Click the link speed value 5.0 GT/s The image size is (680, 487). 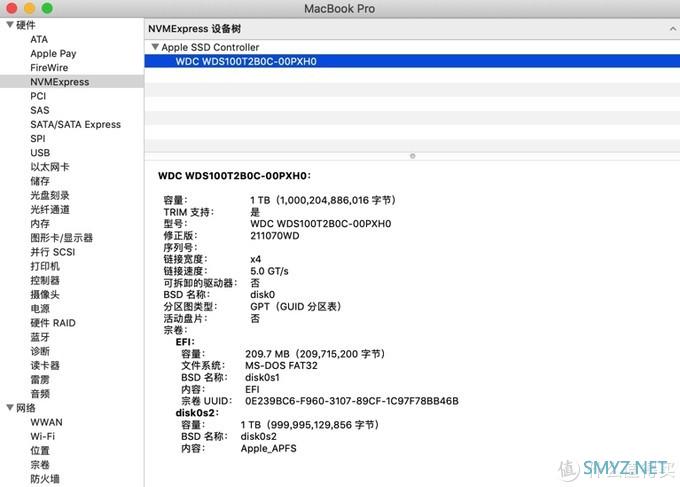(x=269, y=271)
